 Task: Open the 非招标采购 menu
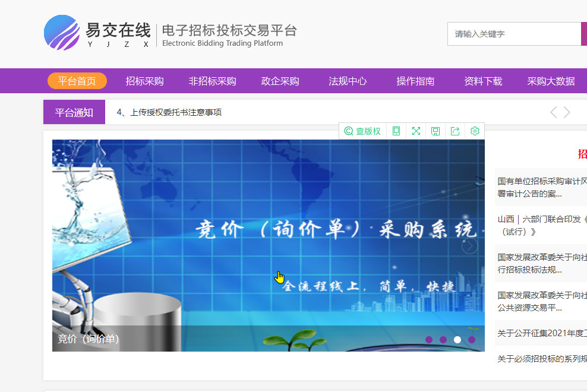click(212, 81)
